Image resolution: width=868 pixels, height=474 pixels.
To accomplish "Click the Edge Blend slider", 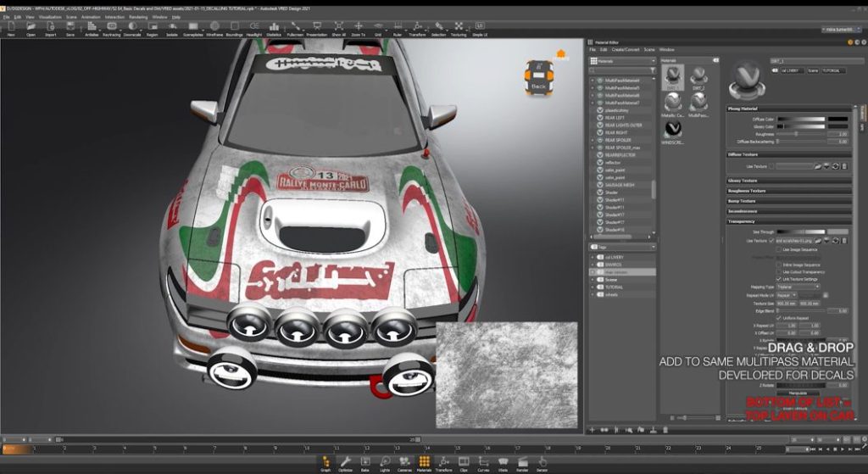I will point(800,310).
